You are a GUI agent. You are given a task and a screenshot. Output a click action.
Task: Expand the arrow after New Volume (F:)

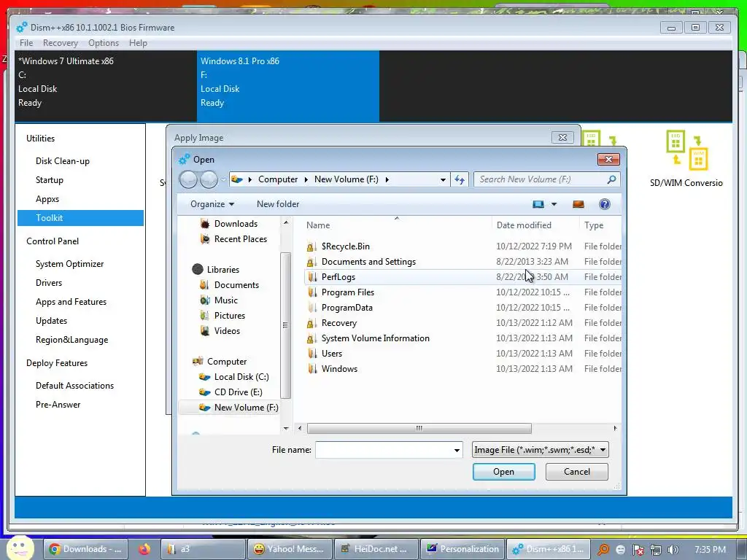387,179
